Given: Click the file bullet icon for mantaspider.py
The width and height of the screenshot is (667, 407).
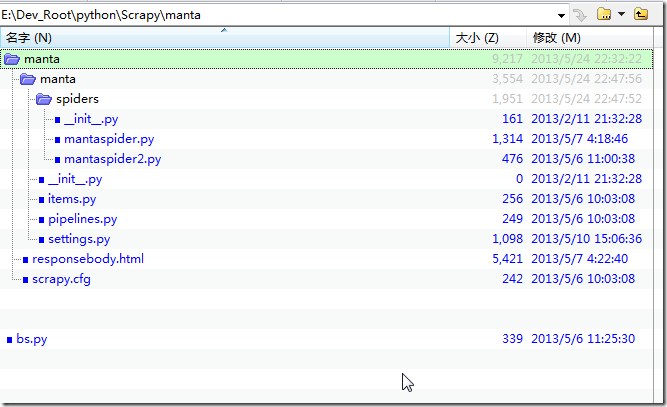Looking at the screenshot, I should [57, 140].
